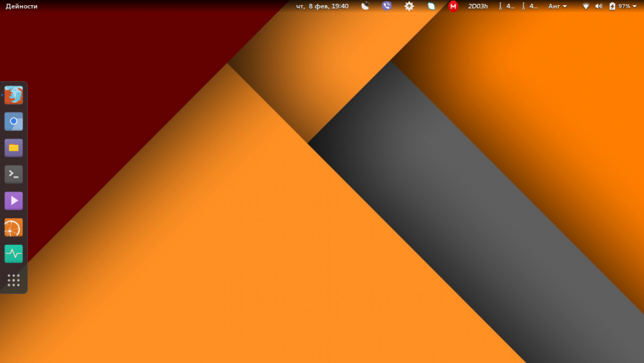Open the clock showing чт, 8 фев, 19:40
The height and width of the screenshot is (363, 644).
[323, 6]
